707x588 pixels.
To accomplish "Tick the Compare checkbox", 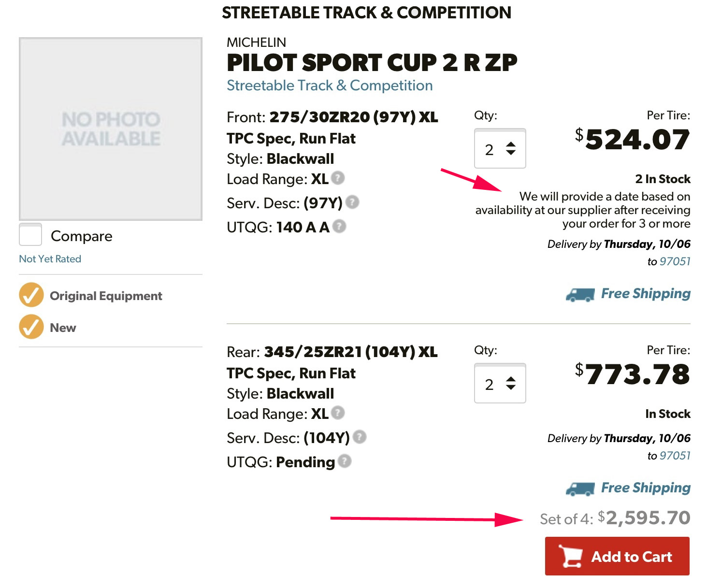I will click(30, 235).
